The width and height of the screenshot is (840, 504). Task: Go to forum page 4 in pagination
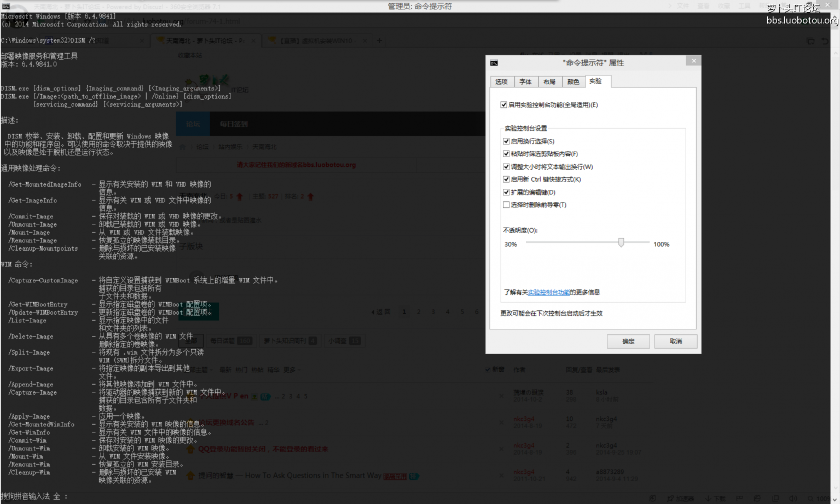[x=448, y=312]
